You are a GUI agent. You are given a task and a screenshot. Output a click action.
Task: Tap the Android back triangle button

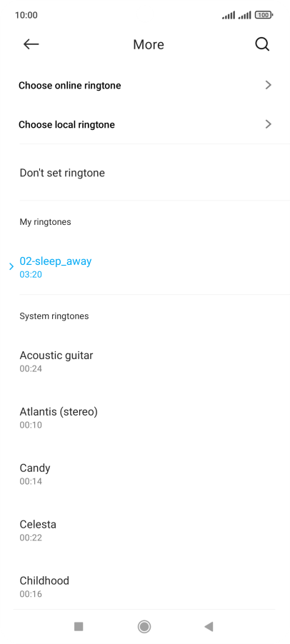click(209, 626)
